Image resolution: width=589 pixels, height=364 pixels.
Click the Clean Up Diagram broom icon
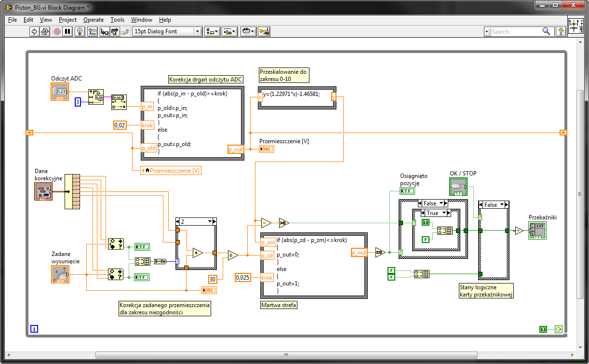264,31
